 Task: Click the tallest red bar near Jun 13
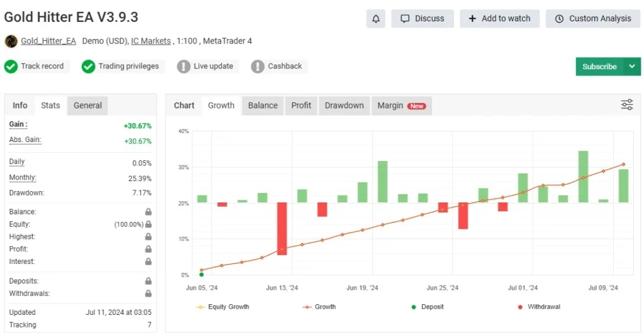[x=282, y=229]
